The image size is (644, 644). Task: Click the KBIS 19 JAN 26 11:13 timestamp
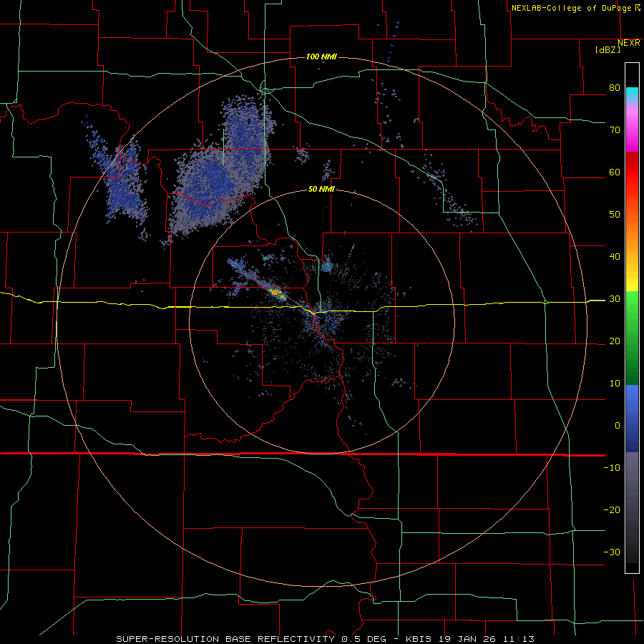470,639
